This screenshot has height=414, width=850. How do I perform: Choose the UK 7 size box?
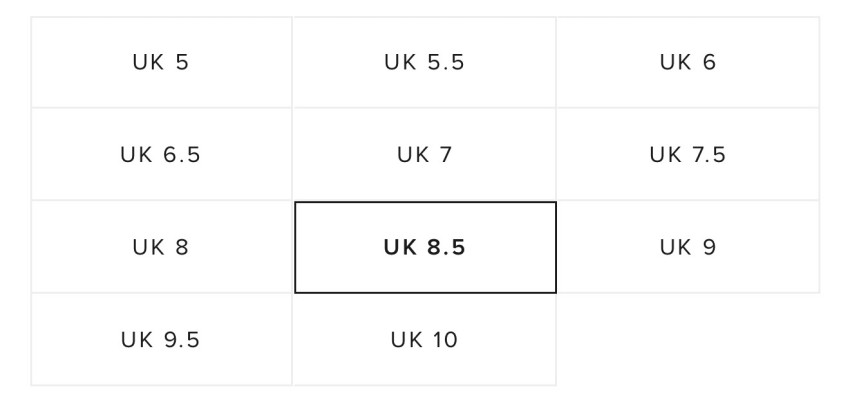click(x=424, y=155)
